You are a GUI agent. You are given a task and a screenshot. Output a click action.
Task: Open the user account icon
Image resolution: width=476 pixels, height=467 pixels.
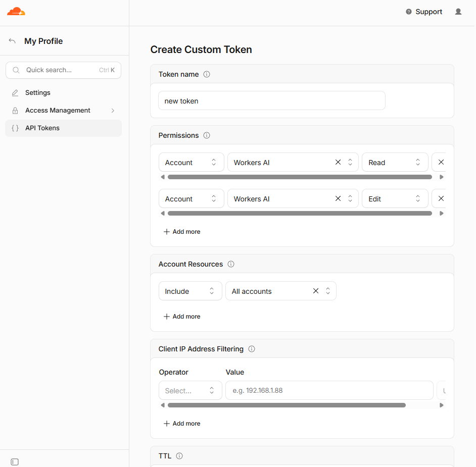[x=458, y=12]
